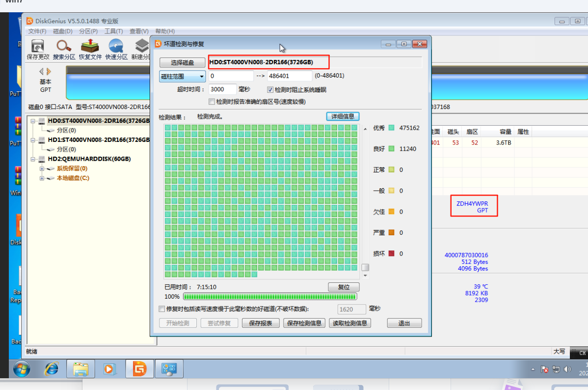Click the Excellent (优秀) color swatch
Viewport: 588px width, 390px height.
(392, 128)
